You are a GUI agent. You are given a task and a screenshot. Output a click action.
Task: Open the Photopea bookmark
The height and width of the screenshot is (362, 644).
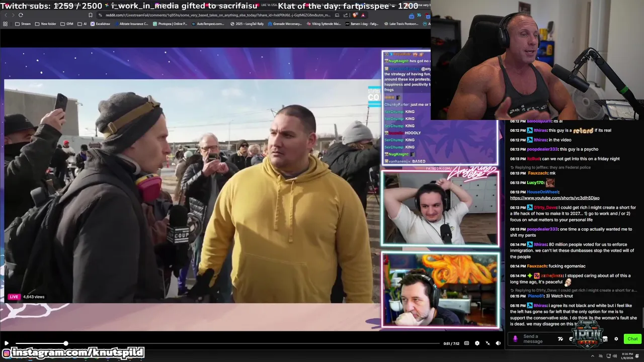pos(170,24)
